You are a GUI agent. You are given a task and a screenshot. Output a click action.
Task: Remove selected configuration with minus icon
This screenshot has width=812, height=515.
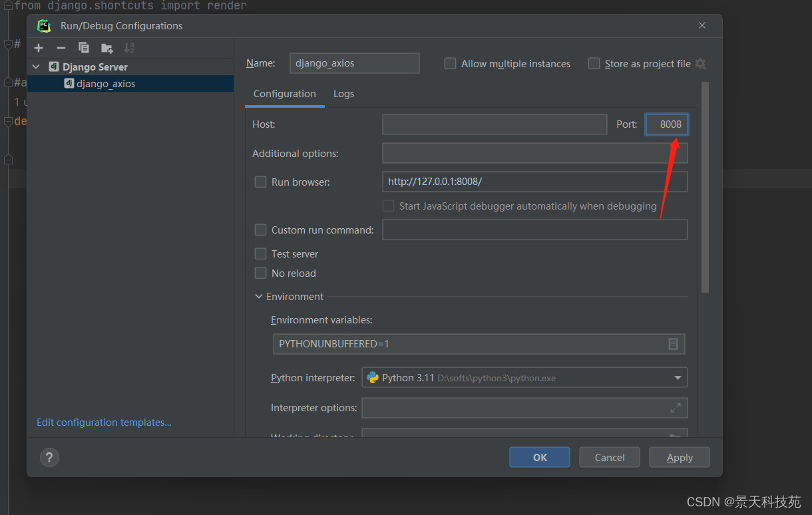coord(61,48)
